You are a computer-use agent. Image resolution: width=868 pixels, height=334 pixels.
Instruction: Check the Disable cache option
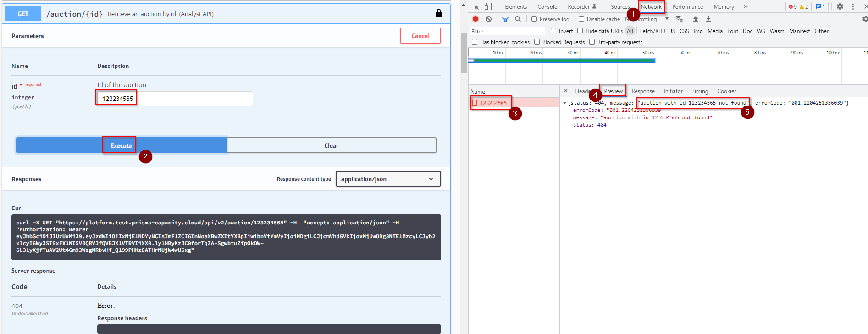(x=581, y=19)
